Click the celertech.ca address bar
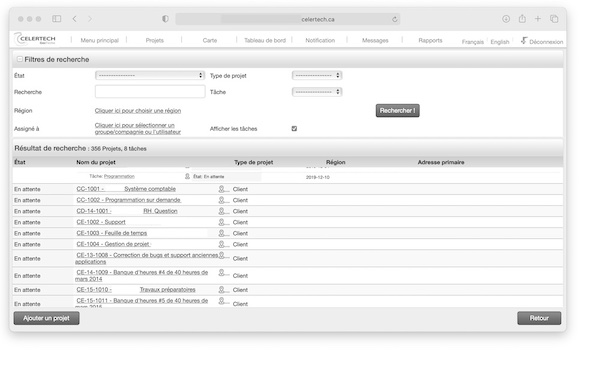Image resolution: width=600 pixels, height=382 pixels. 288,19
